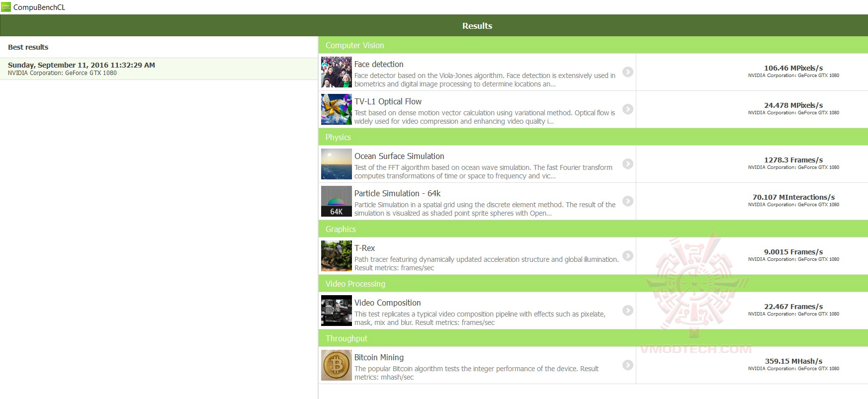Screen dimensions: 868x399
Task: Select the Sunday, September 11, 2016 result entry
Action: (x=159, y=69)
